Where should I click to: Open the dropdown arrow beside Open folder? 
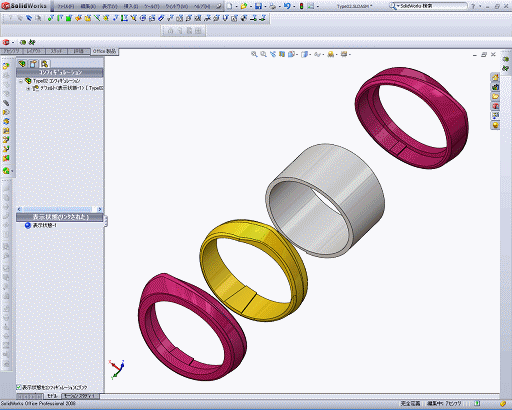tap(251, 6)
